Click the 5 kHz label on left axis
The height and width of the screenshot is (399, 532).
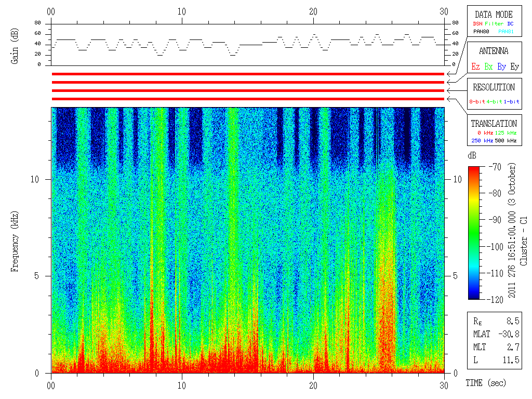coord(37,276)
